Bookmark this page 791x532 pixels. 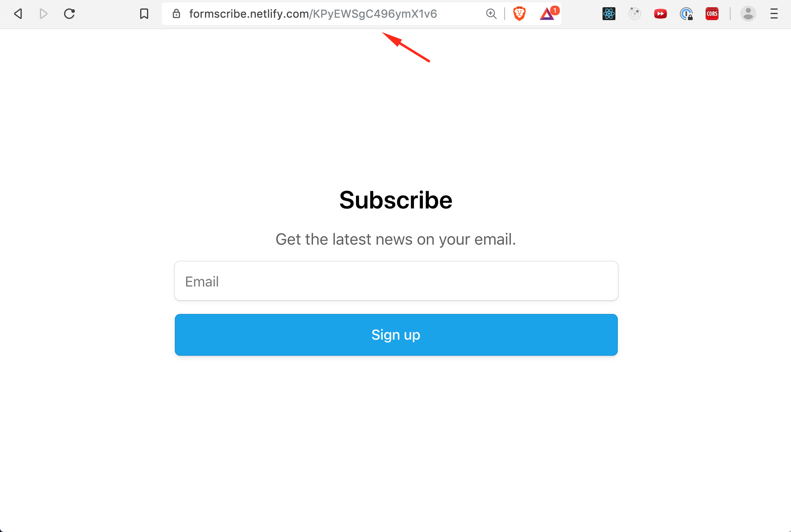point(144,14)
